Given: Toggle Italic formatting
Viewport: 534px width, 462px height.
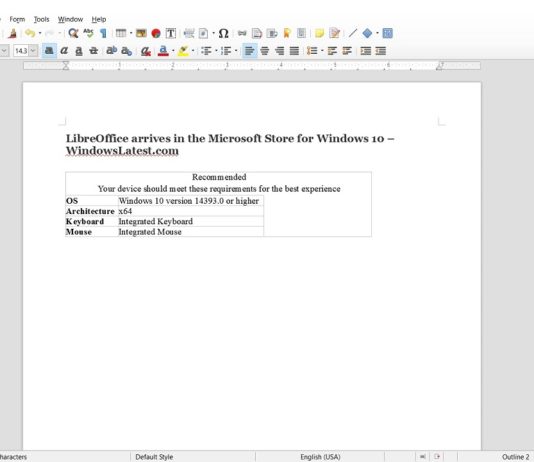Looking at the screenshot, I should coord(64,51).
